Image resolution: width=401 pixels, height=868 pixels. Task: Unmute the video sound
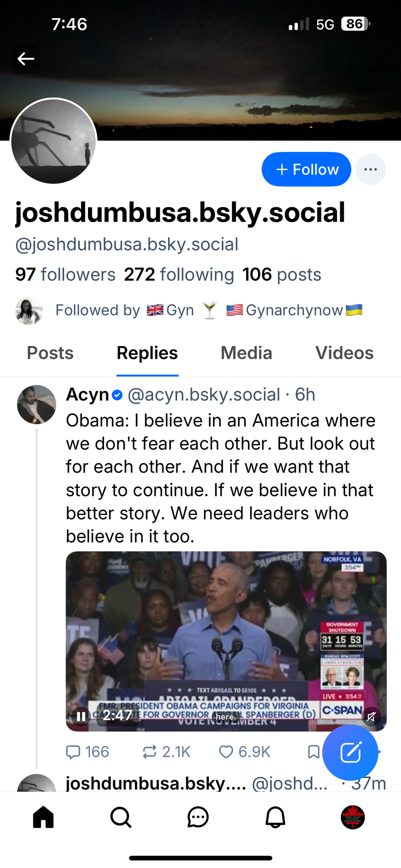(x=371, y=716)
